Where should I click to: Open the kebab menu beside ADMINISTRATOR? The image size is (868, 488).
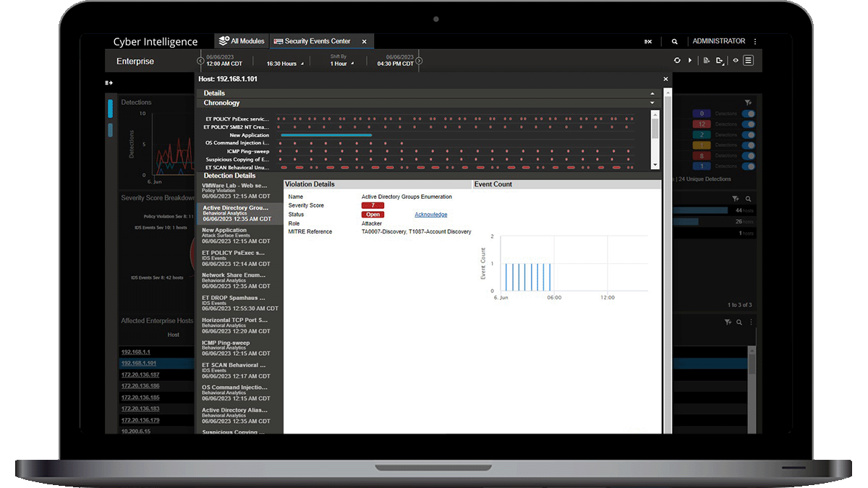[755, 42]
